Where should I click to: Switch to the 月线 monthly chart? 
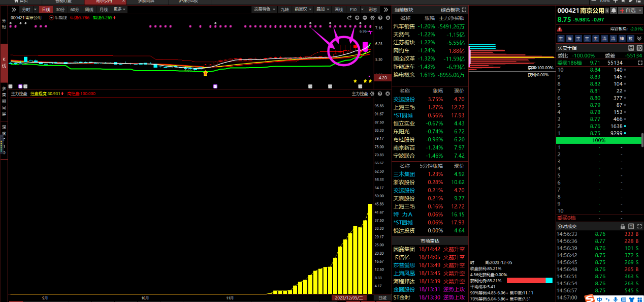click(104, 10)
